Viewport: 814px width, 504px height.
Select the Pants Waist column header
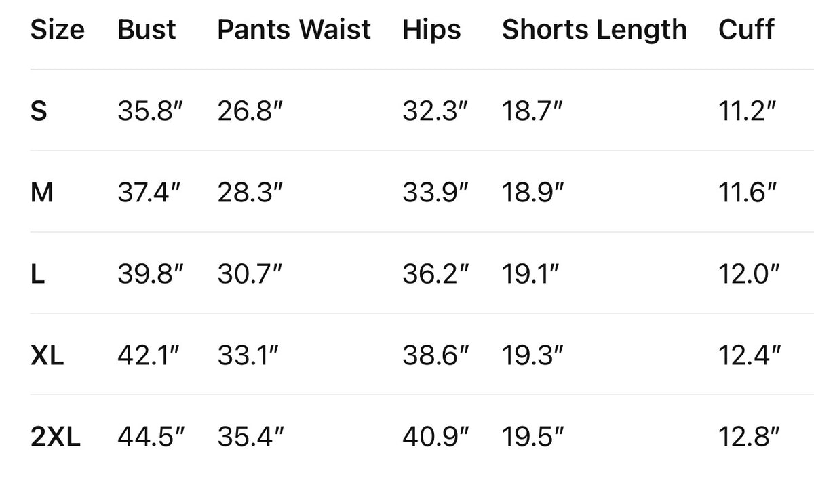click(x=294, y=30)
